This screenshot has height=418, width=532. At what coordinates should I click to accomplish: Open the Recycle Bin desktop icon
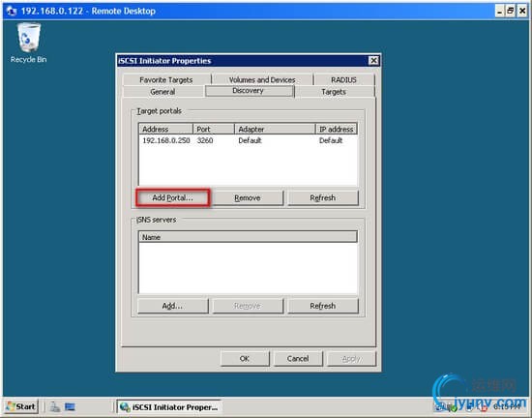click(28, 43)
